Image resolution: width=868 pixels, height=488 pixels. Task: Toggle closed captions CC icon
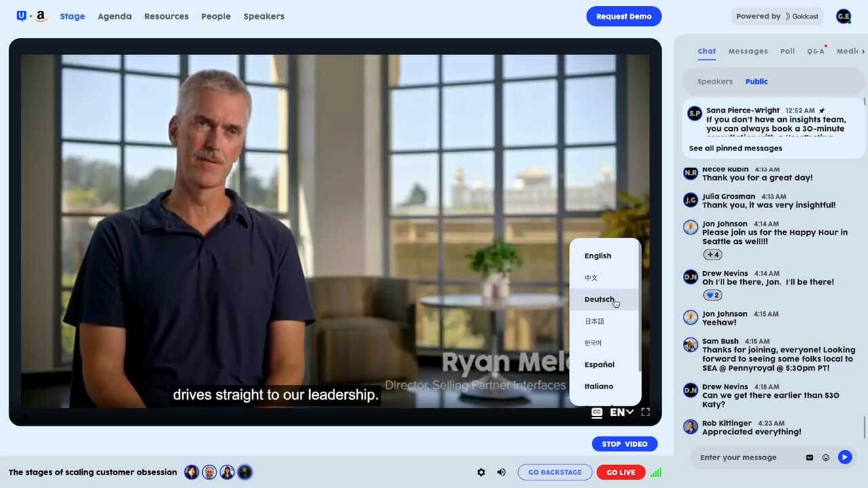[597, 412]
